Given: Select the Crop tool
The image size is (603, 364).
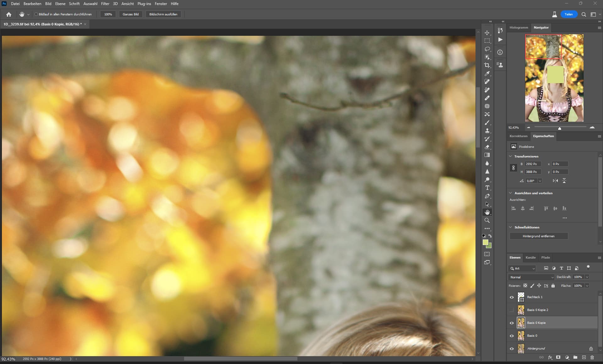Looking at the screenshot, I should [x=487, y=65].
